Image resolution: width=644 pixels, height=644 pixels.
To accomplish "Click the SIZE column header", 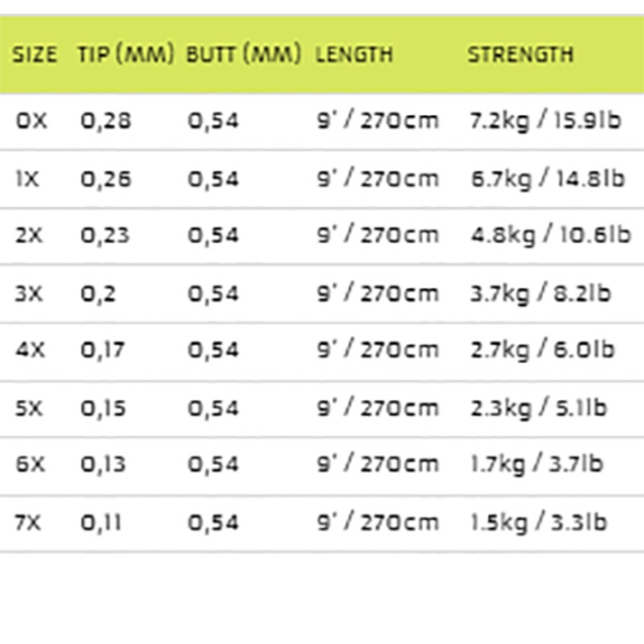I will pos(35,55).
